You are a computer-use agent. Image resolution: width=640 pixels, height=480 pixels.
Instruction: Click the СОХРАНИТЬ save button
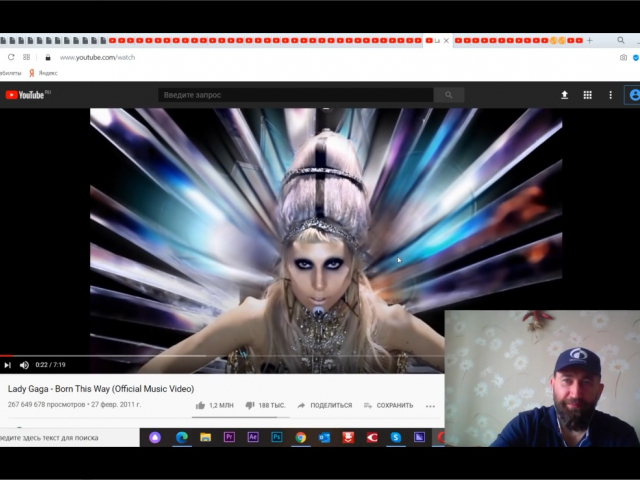coord(389,405)
